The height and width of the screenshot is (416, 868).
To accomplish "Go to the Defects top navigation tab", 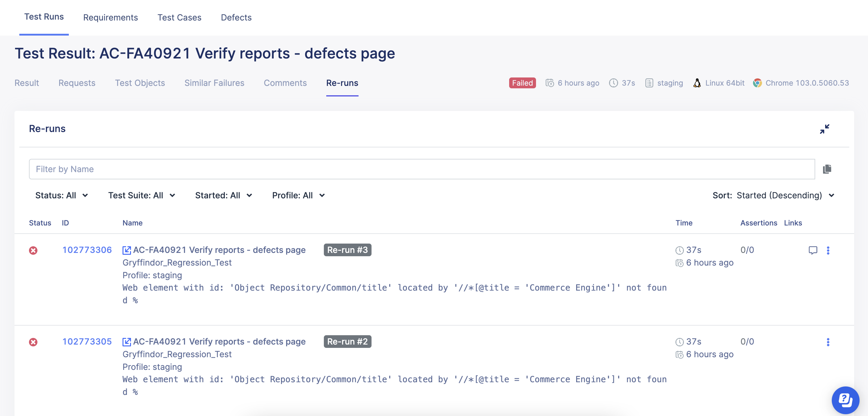I will click(236, 17).
